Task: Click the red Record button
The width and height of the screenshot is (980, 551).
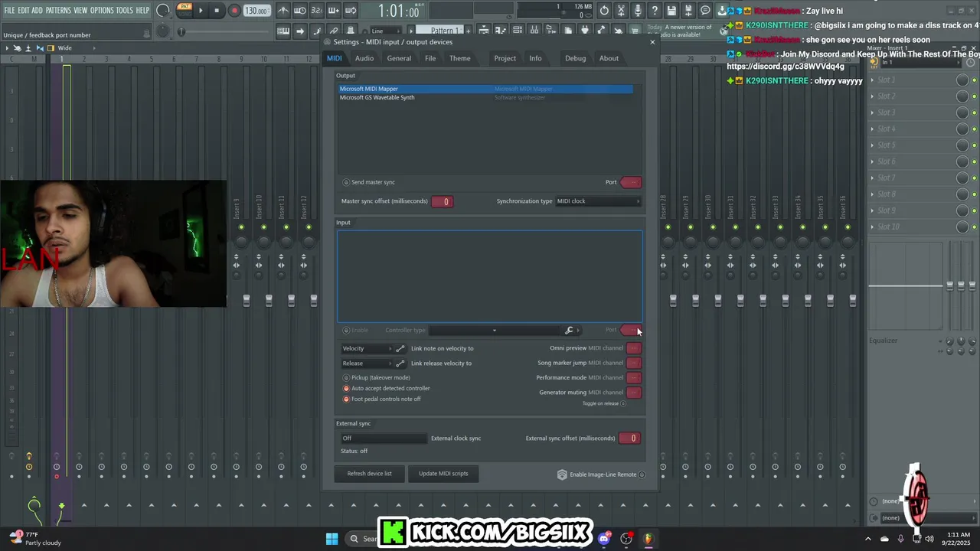Action: tap(234, 11)
